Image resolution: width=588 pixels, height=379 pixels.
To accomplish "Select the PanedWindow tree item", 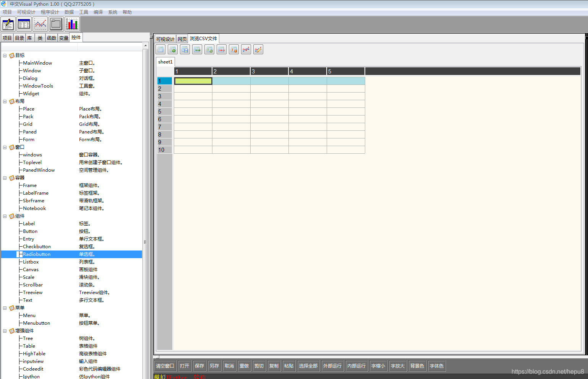I will (39, 170).
